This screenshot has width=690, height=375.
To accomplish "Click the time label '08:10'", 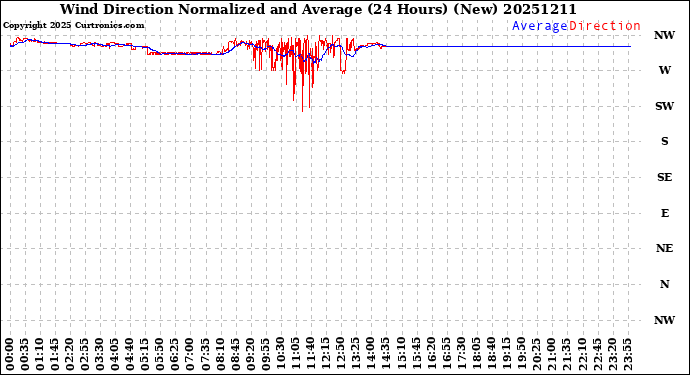I will tap(220, 355).
